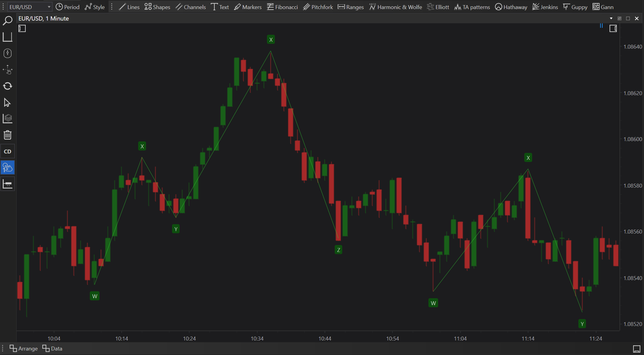
Task: Click the crosshair move hand tool
Action: pyautogui.click(x=7, y=70)
